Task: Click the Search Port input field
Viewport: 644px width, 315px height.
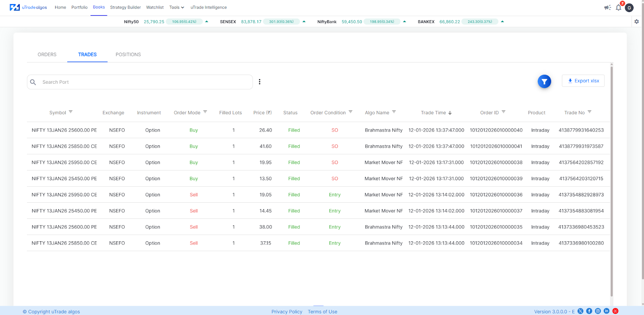Action: tap(140, 82)
